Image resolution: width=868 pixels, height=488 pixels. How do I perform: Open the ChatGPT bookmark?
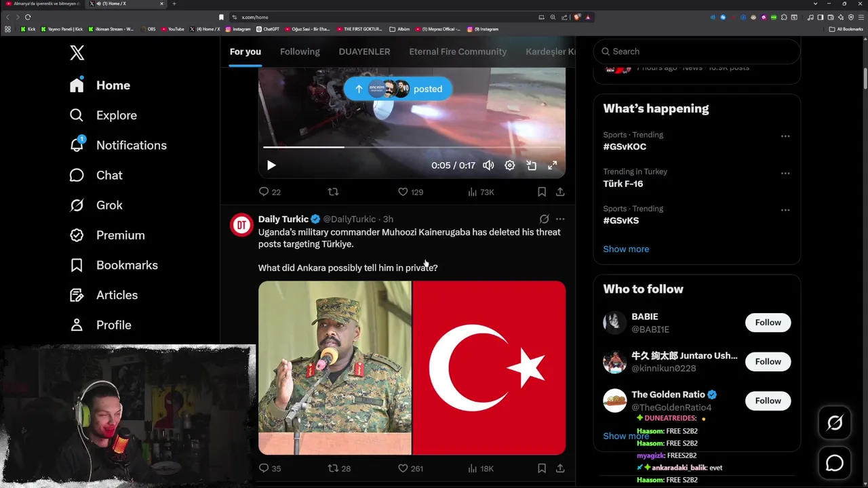[x=268, y=29]
